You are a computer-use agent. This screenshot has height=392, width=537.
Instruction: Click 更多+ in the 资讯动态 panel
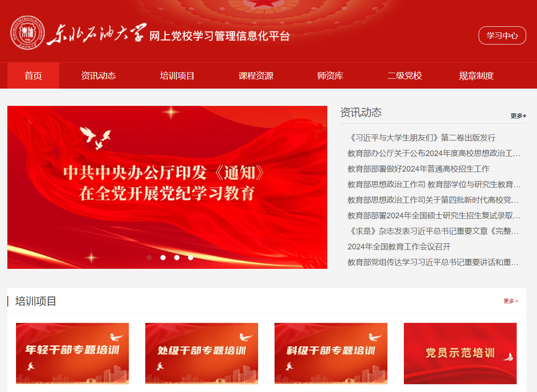tap(518, 116)
